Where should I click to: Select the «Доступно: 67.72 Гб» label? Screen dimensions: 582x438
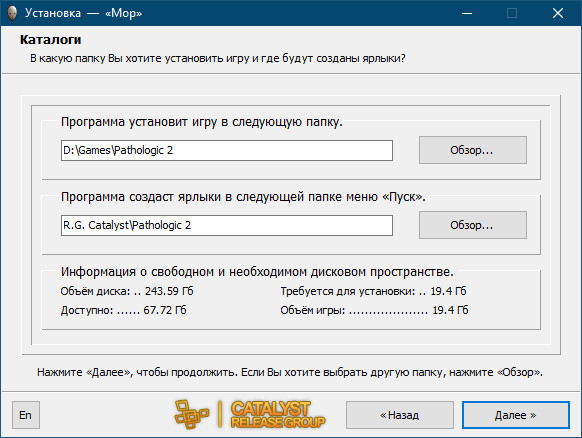[124, 310]
